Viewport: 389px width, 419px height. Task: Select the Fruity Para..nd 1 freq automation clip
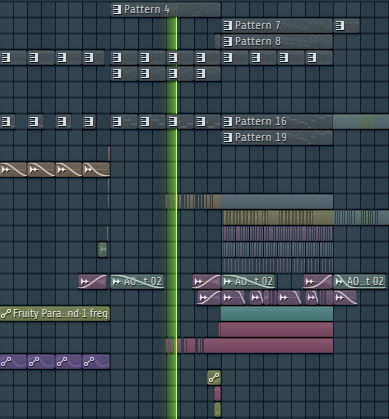55,314
